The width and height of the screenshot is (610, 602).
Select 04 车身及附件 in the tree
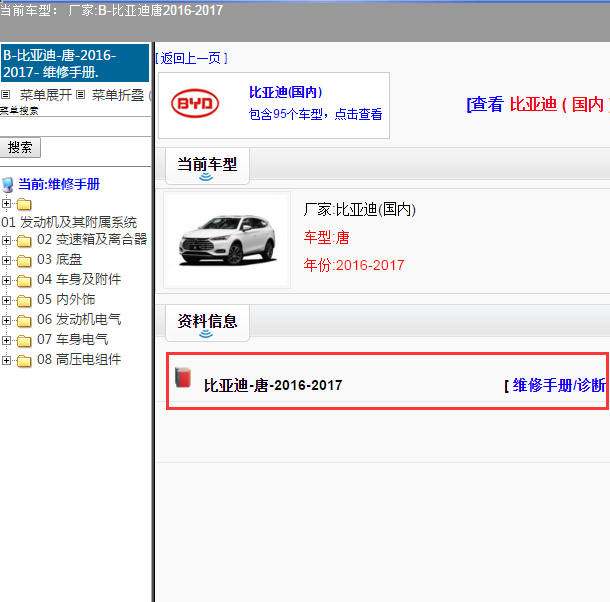coord(79,279)
